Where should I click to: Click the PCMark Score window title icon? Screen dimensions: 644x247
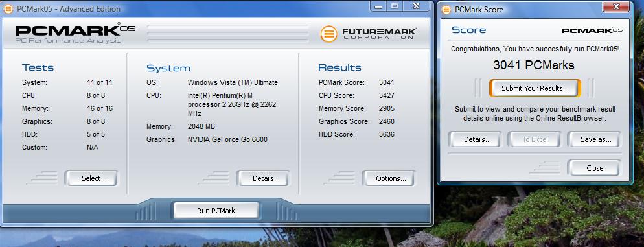[446, 9]
